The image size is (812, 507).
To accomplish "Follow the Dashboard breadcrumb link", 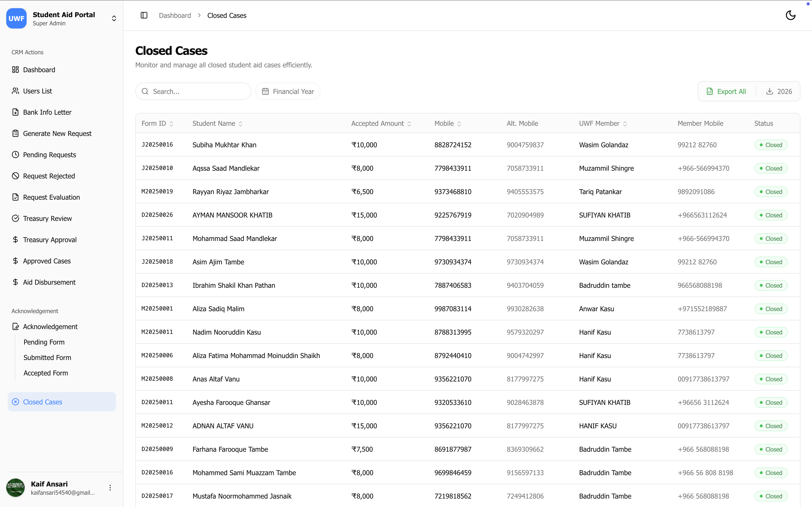I will 175,15.
